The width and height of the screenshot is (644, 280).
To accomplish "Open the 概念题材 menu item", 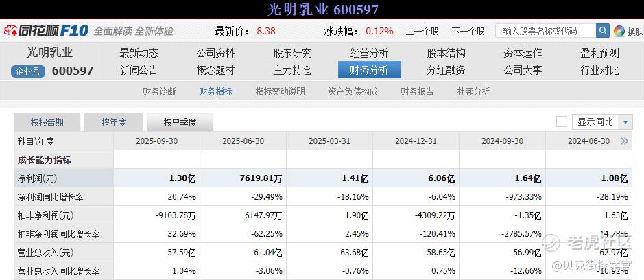I will pyautogui.click(x=215, y=70).
